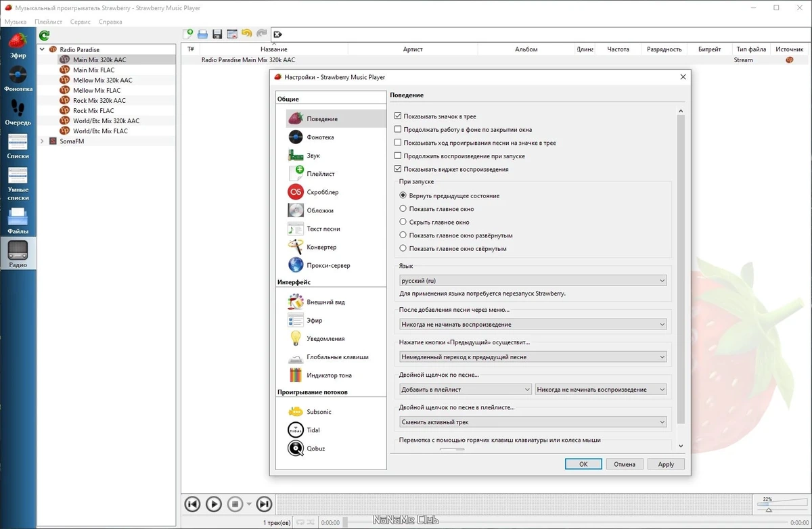Open Добавить в плейлист dropdown
Viewport: 812px width, 529px height.
point(465,390)
